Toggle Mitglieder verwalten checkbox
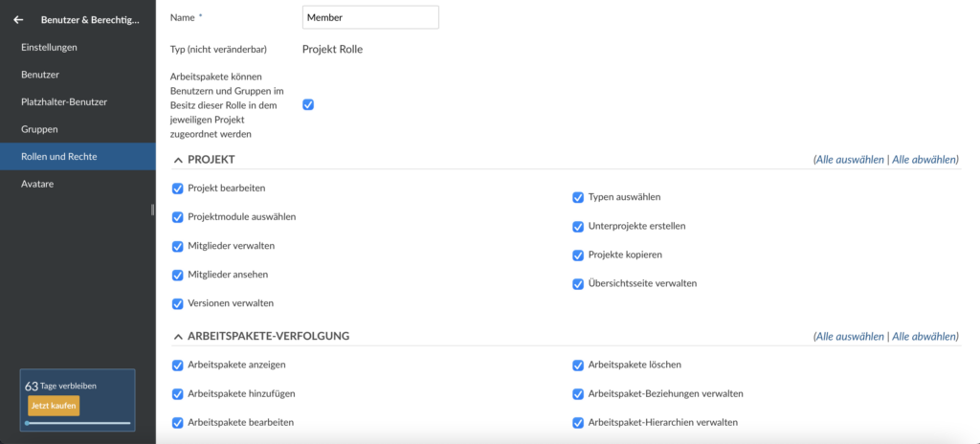This screenshot has height=444, width=980. tap(177, 246)
